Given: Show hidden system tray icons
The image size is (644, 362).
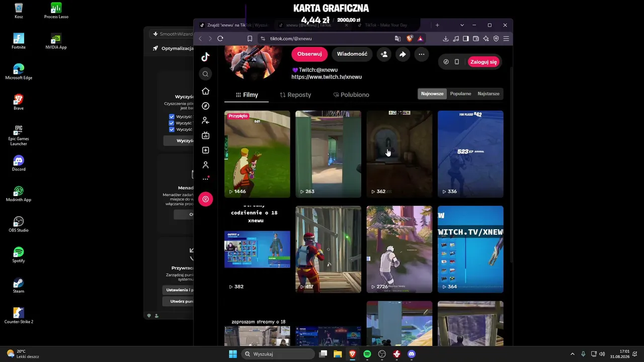Looking at the screenshot, I should click(x=572, y=354).
